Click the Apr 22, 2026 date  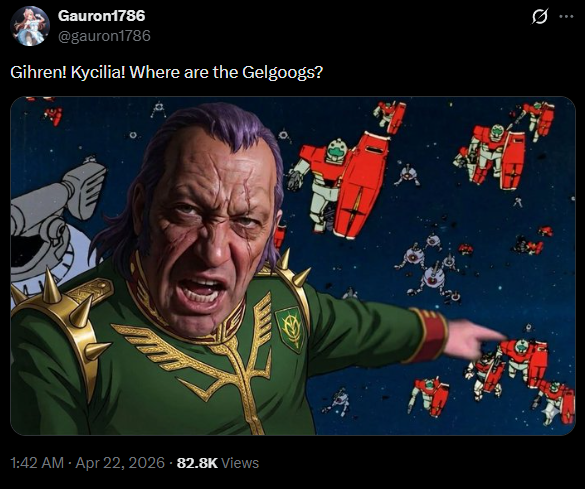[120, 463]
